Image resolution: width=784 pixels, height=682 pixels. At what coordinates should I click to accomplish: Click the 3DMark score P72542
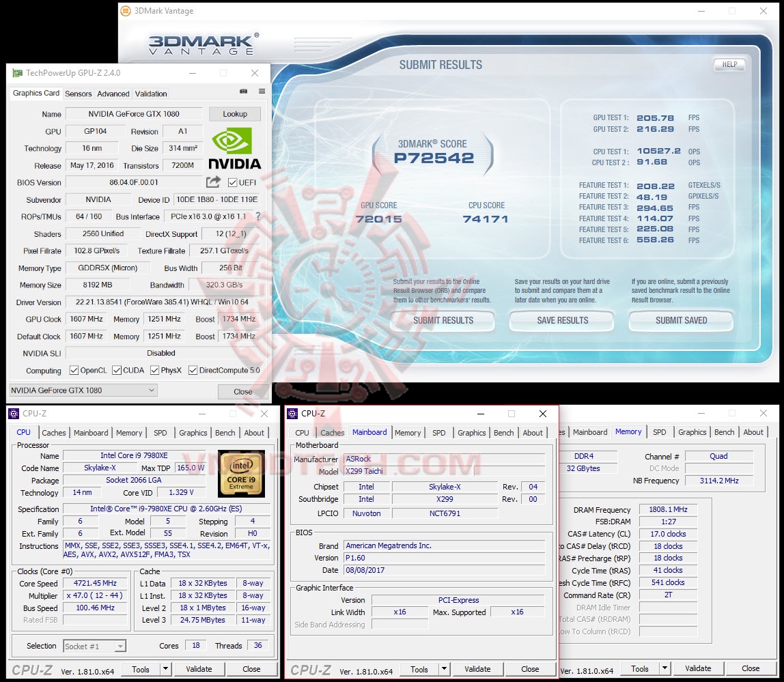[434, 158]
